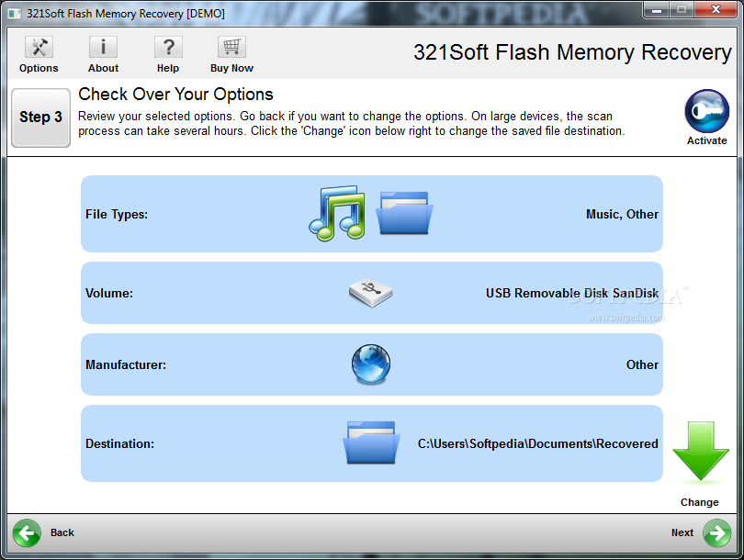Viewport: 744px width, 560px height.
Task: Click the globe icon in Manufacturer row
Action: click(x=371, y=364)
